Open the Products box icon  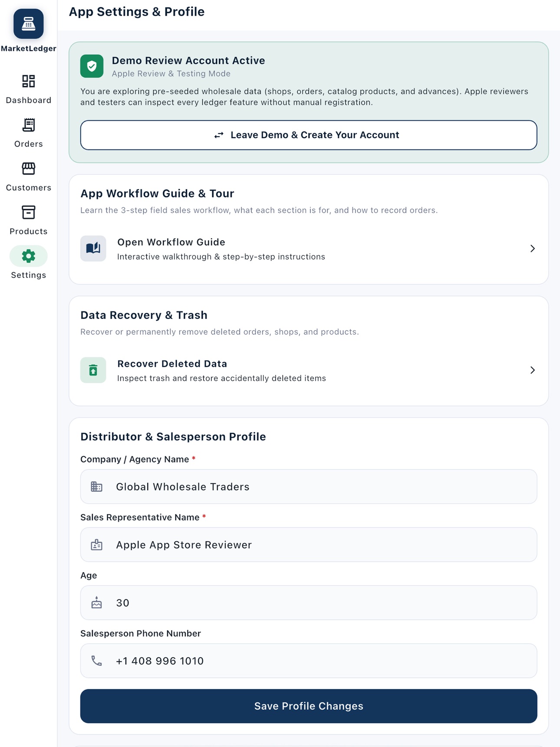[29, 212]
